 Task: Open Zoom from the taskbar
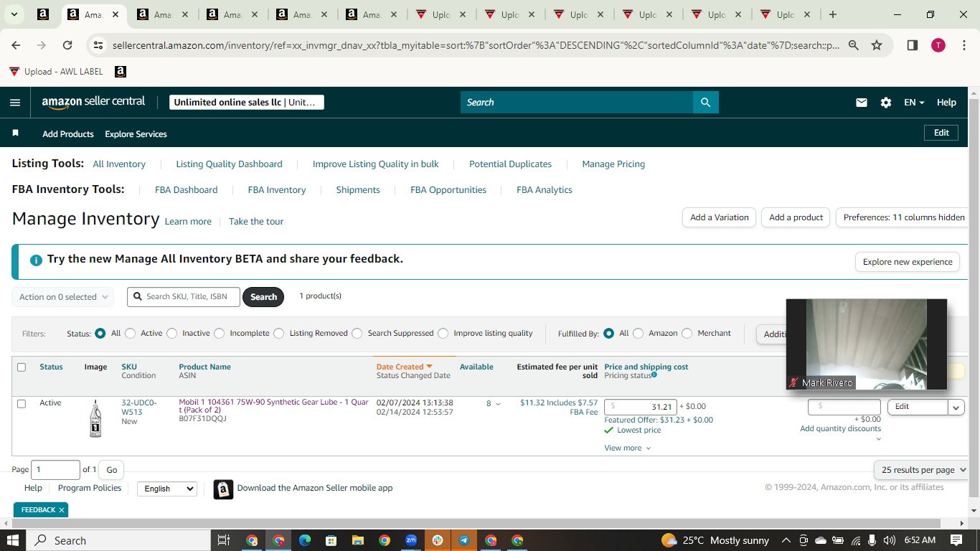pos(411,540)
